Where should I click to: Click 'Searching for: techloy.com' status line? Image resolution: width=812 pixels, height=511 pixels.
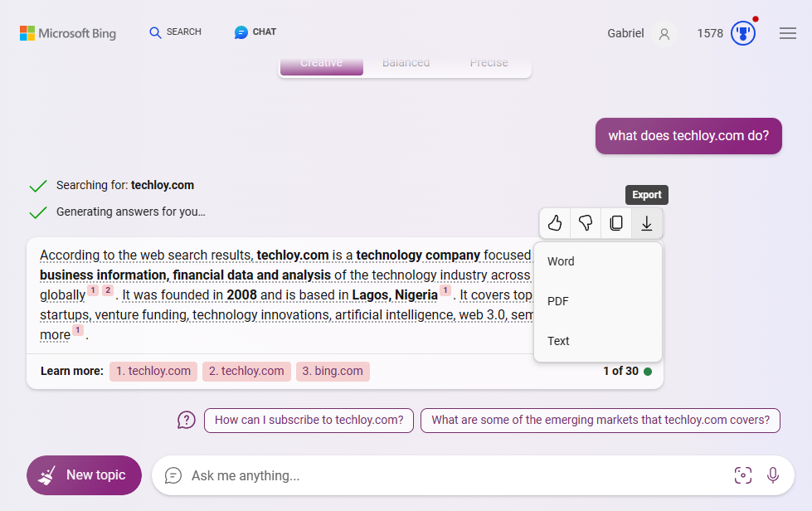[124, 185]
